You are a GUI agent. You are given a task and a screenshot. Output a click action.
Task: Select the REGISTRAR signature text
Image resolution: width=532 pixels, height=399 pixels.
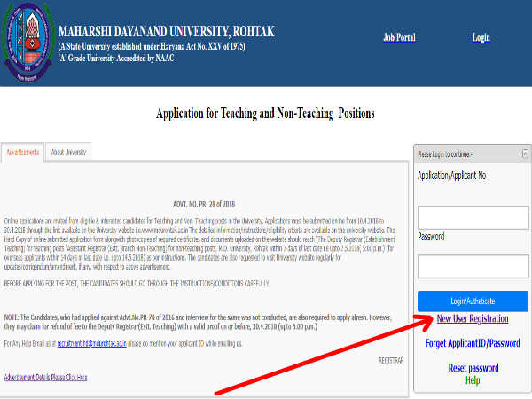[391, 361]
